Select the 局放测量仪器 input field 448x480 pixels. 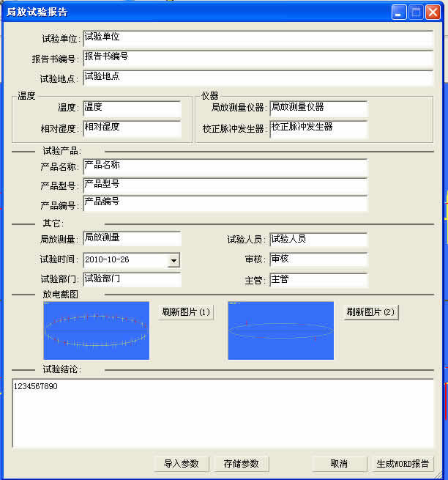click(x=318, y=109)
